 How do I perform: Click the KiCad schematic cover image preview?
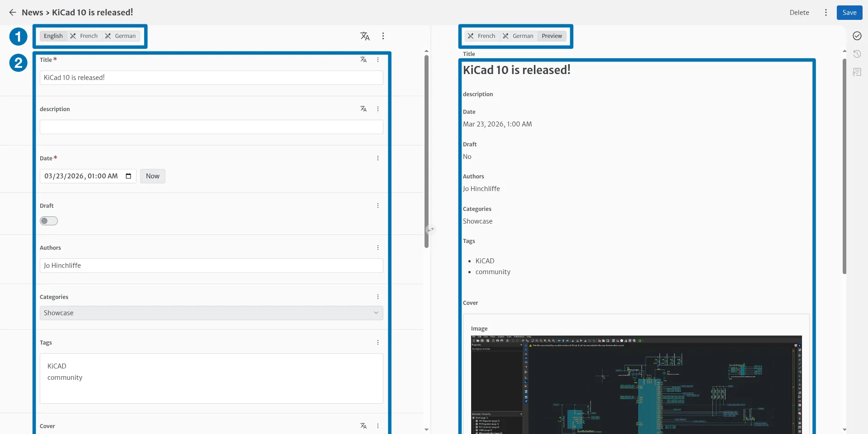pyautogui.click(x=636, y=385)
